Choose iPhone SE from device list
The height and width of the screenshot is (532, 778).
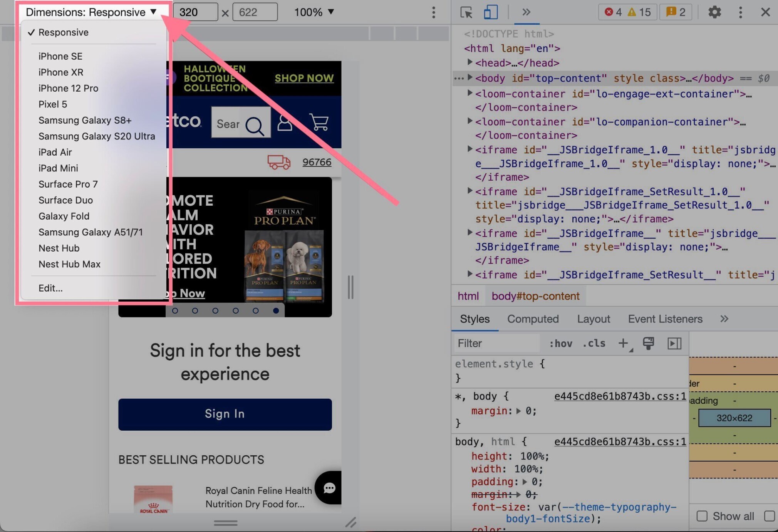click(x=60, y=56)
